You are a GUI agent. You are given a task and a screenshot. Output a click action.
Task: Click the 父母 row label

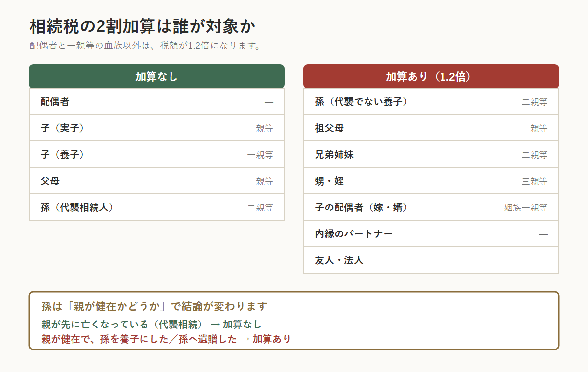click(x=50, y=181)
